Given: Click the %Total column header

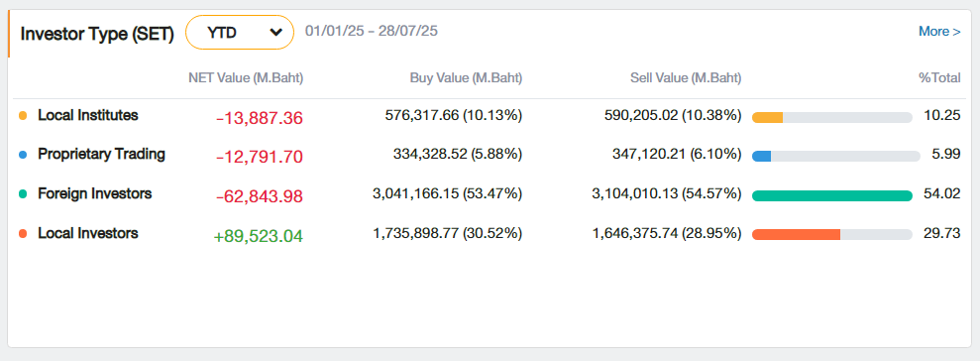Looking at the screenshot, I should 939,78.
